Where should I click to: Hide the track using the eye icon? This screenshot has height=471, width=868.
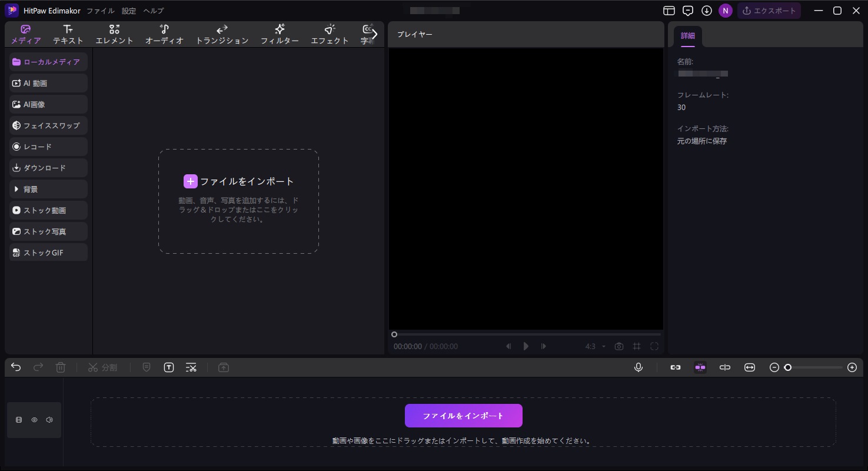(x=34, y=420)
